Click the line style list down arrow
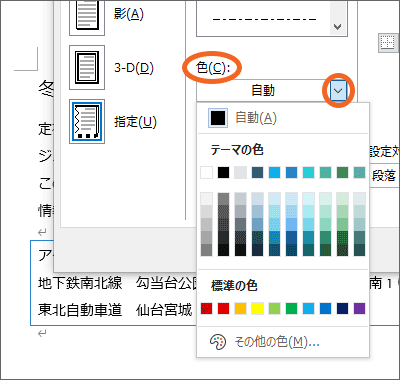 point(337,27)
